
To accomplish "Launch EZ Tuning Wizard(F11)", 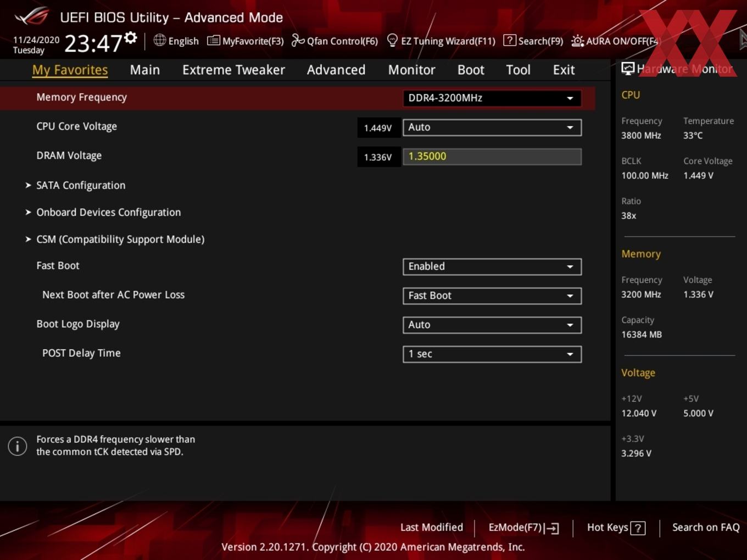I will 441,41.
